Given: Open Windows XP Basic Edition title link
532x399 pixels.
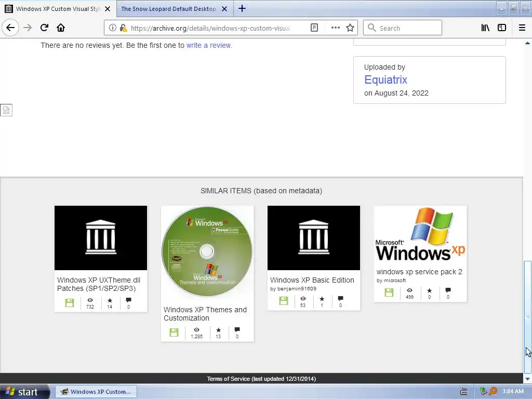Looking at the screenshot, I should (x=312, y=280).
